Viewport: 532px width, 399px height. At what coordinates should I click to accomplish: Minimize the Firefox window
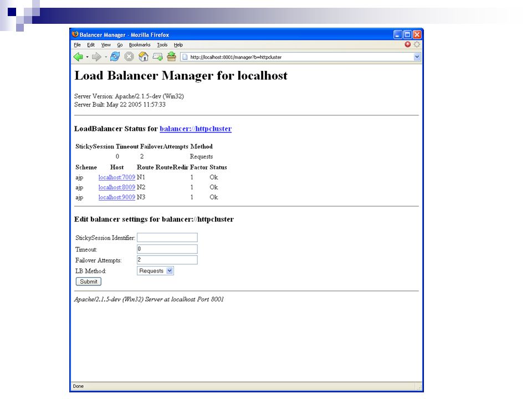[x=398, y=34]
